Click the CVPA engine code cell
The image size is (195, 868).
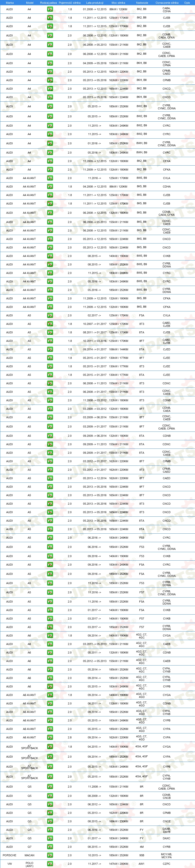pyautogui.click(x=166, y=737)
